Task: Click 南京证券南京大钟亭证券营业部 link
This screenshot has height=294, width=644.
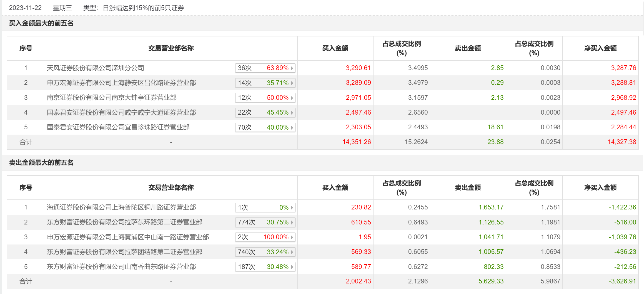Action: pyautogui.click(x=112, y=98)
